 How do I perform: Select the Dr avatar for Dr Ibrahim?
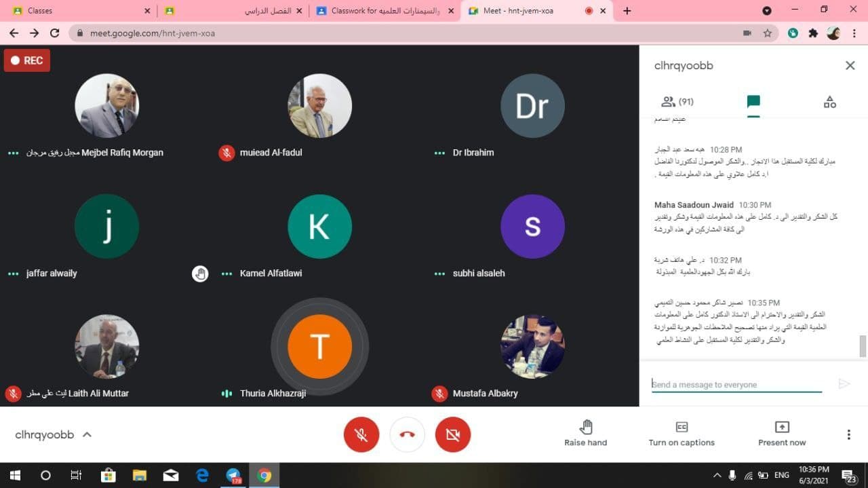pos(532,106)
